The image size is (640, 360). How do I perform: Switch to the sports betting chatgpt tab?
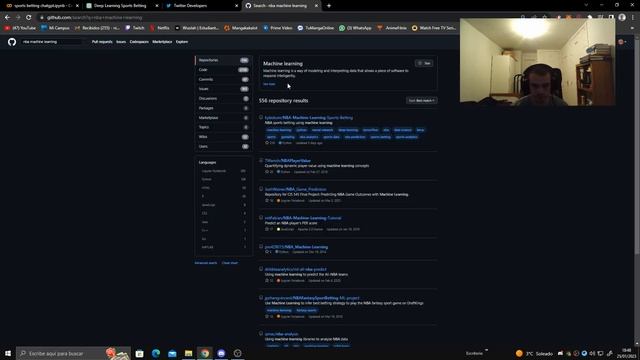click(x=42, y=6)
